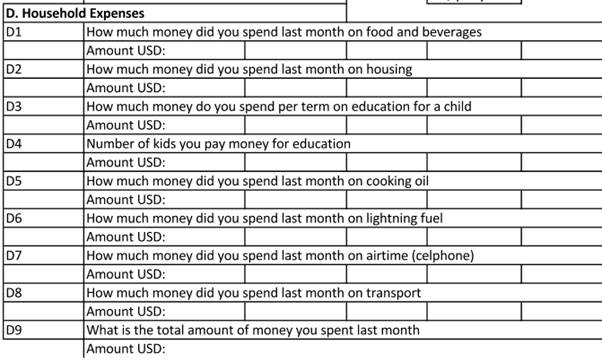The image size is (602, 361).
Task: Click the number of kids question cell
Action: pyautogui.click(x=342, y=144)
